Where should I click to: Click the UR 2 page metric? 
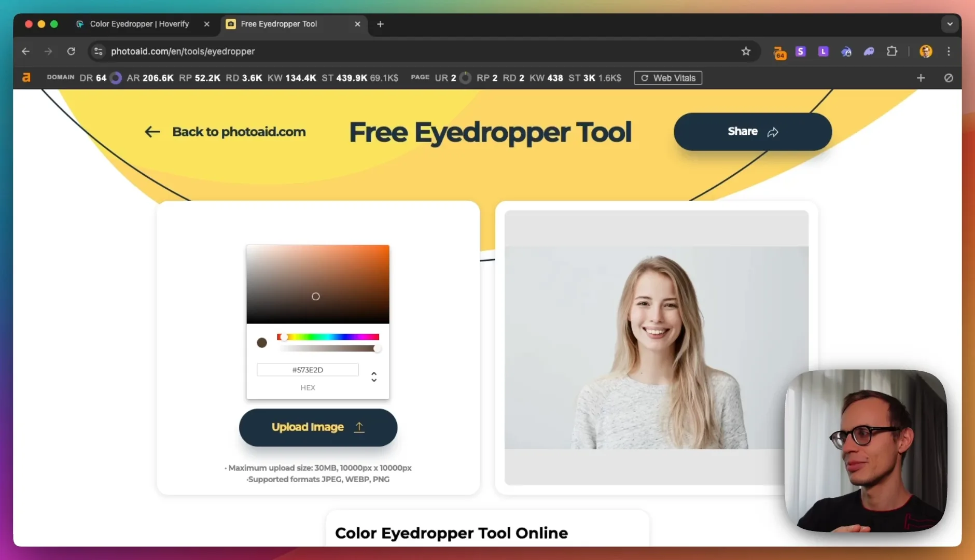coord(445,78)
